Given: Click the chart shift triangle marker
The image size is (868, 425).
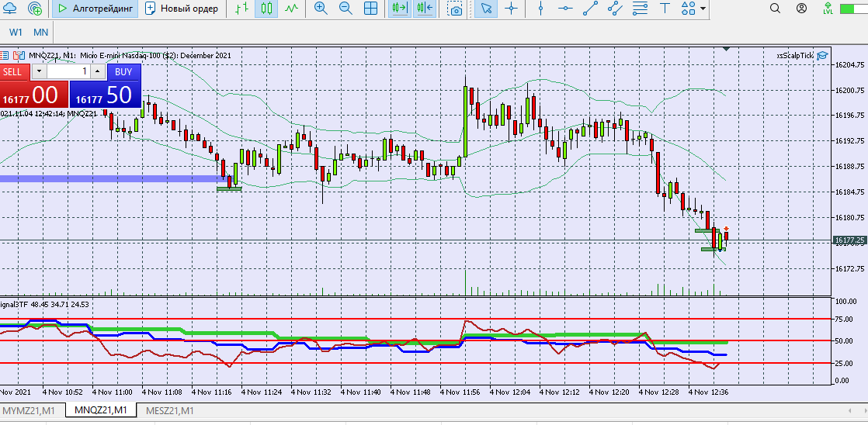Looking at the screenshot, I should (x=726, y=49).
